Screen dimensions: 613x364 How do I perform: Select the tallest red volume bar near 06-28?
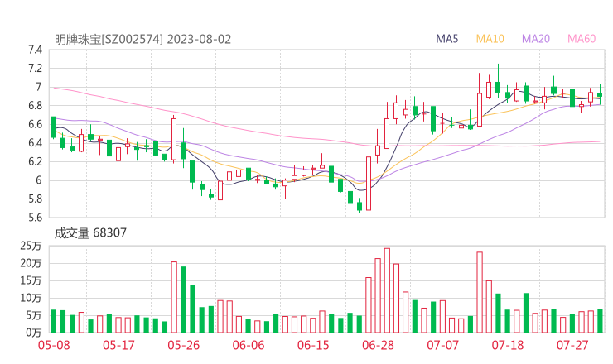tap(387, 290)
